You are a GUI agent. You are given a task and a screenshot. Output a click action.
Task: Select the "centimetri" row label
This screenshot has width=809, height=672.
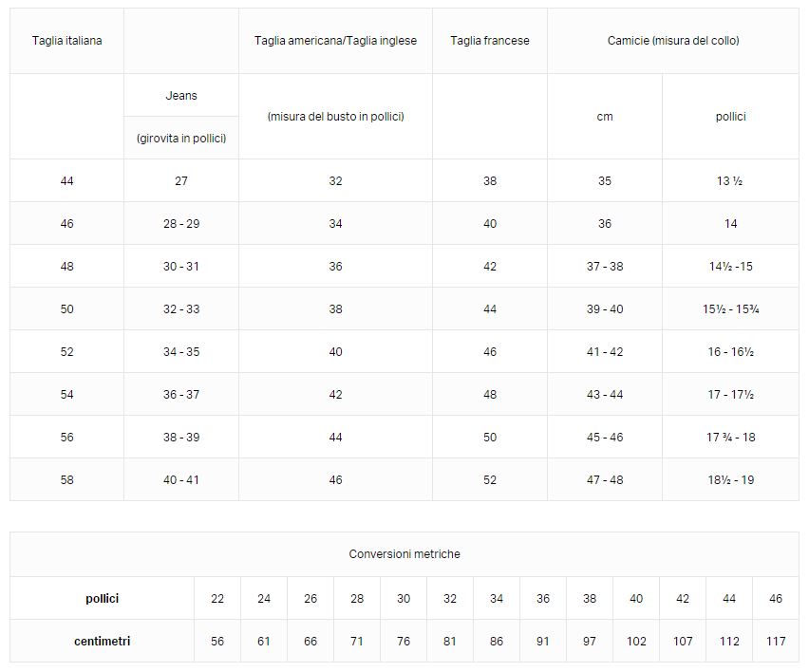coord(103,642)
